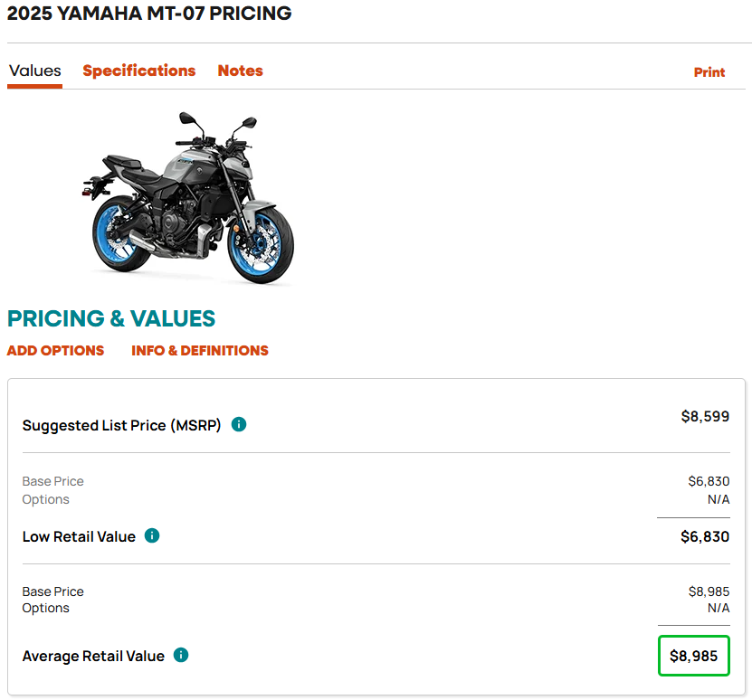Select the $8,599 MSRP amount
The height and width of the screenshot is (700, 752).
[x=705, y=416]
